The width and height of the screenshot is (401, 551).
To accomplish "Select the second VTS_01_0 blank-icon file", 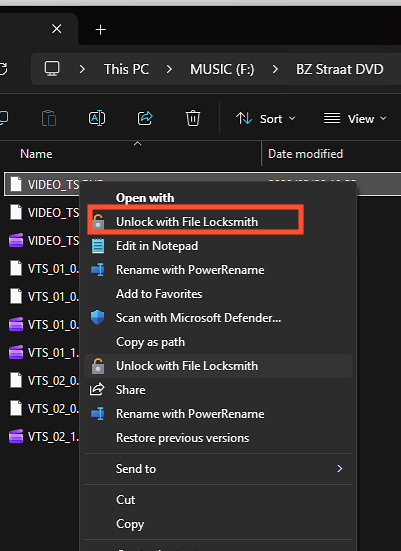I will [x=45, y=297].
